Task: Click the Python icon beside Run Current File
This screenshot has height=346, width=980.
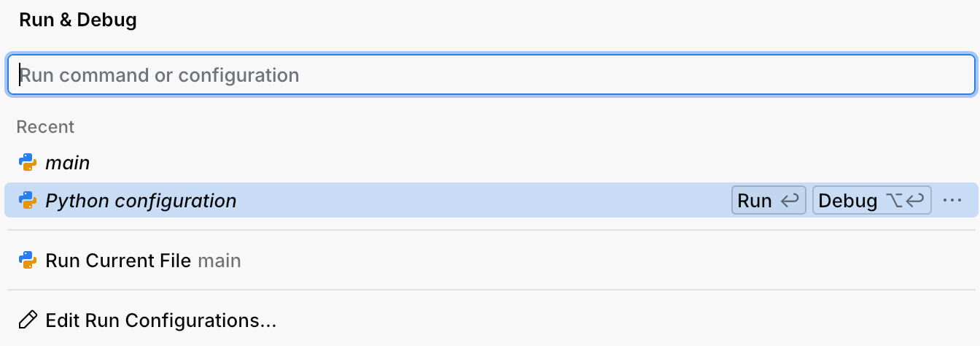Action: [x=28, y=261]
